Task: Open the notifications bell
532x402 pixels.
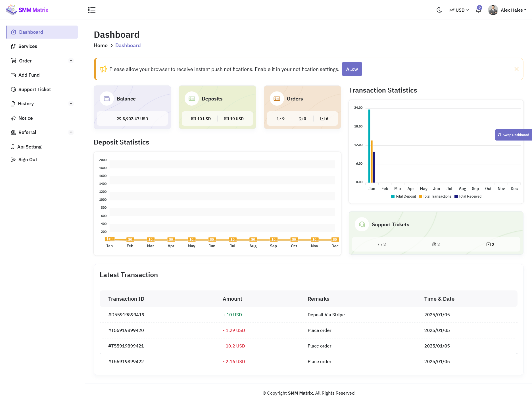Action: click(x=479, y=10)
